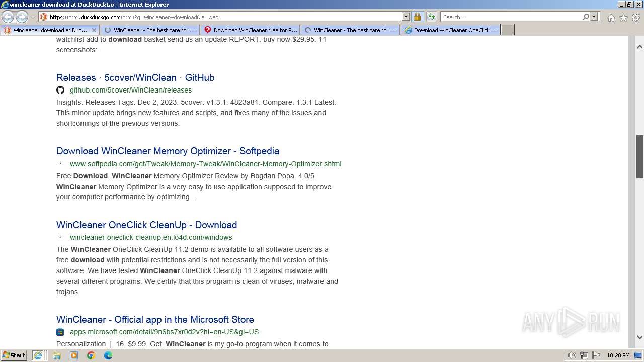Click the scrollbar down arrow

coord(640,337)
